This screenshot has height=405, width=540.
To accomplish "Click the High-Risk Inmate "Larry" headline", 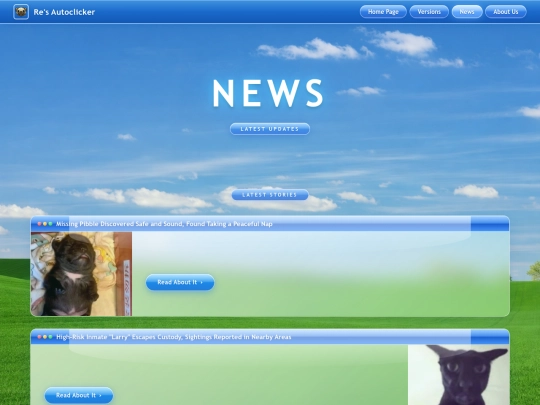I will click(x=174, y=337).
